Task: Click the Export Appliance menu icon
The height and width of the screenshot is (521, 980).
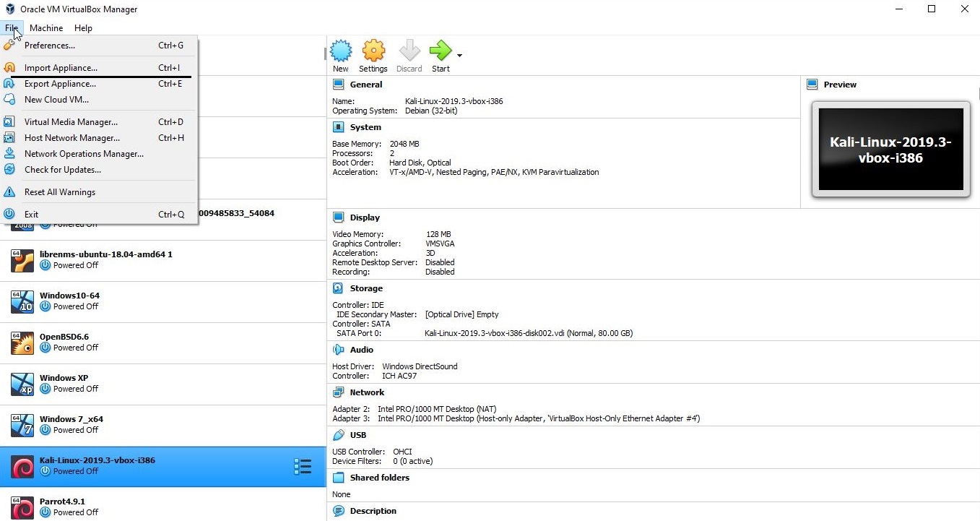Action: [x=9, y=84]
